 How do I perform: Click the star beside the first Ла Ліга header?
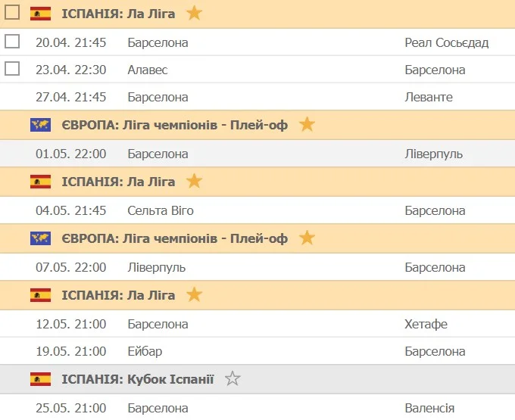click(x=195, y=13)
